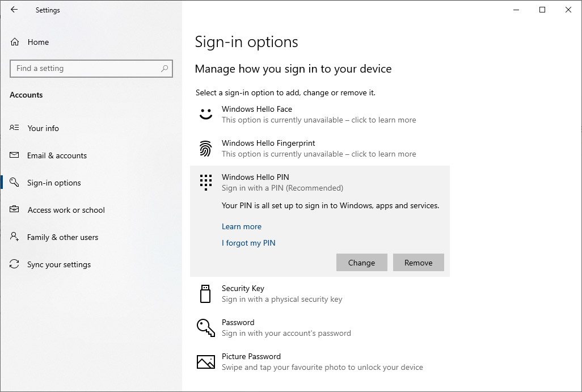
Task: Click the Password key icon
Action: click(206, 327)
